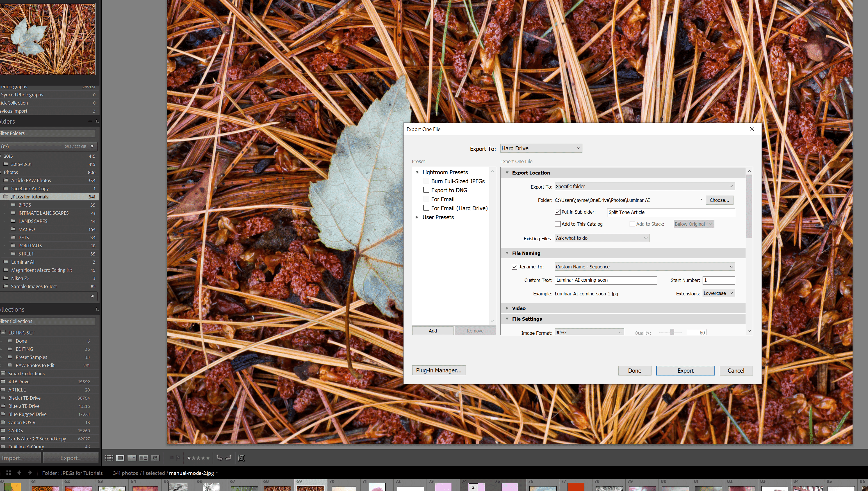
Task: Collapse the File Naming section
Action: pos(507,253)
